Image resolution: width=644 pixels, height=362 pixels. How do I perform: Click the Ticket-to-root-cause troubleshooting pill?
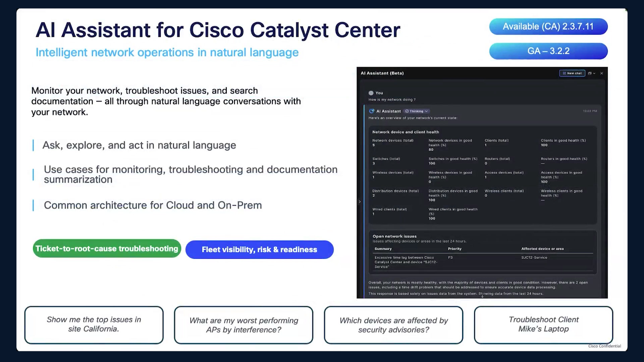[x=107, y=248]
